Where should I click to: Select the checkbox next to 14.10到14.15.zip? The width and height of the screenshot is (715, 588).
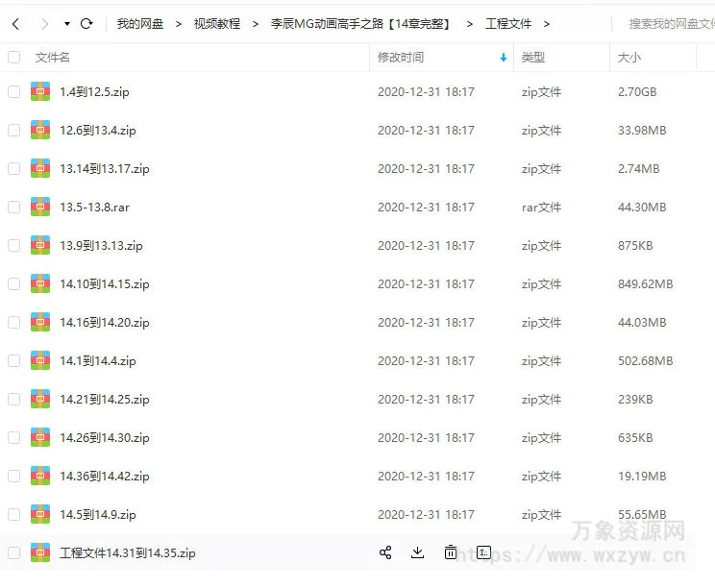[x=13, y=283]
